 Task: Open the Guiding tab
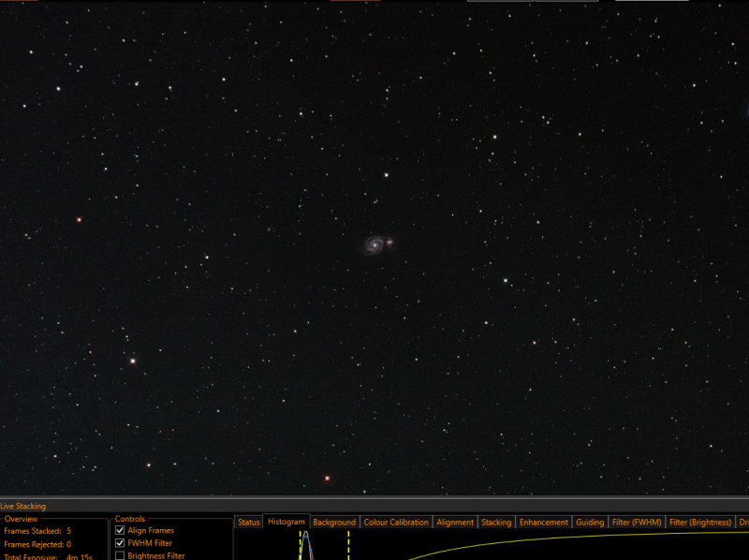pos(590,523)
